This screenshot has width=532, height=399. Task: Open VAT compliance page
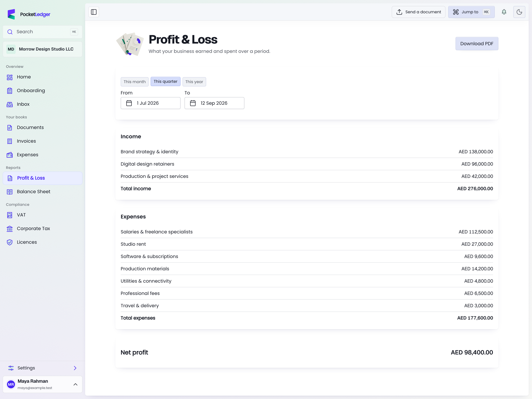pyautogui.click(x=43, y=215)
